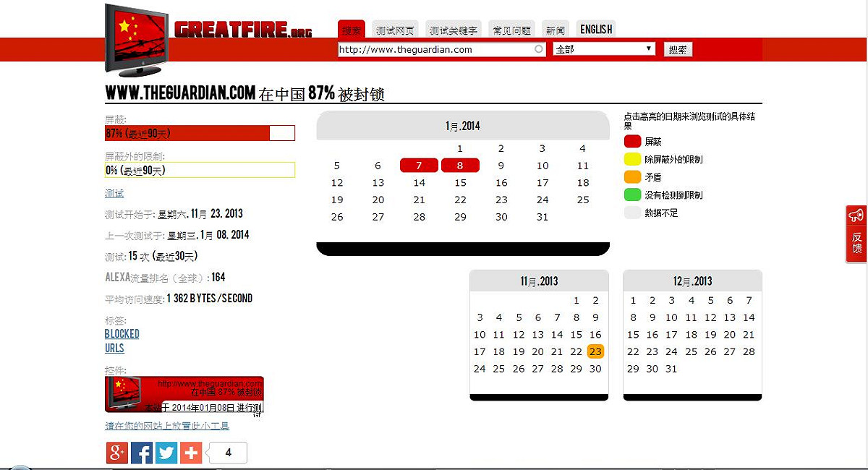Viewport: 868px width, 470px height.
Task: Select January 8 highlighted date
Action: click(460, 166)
